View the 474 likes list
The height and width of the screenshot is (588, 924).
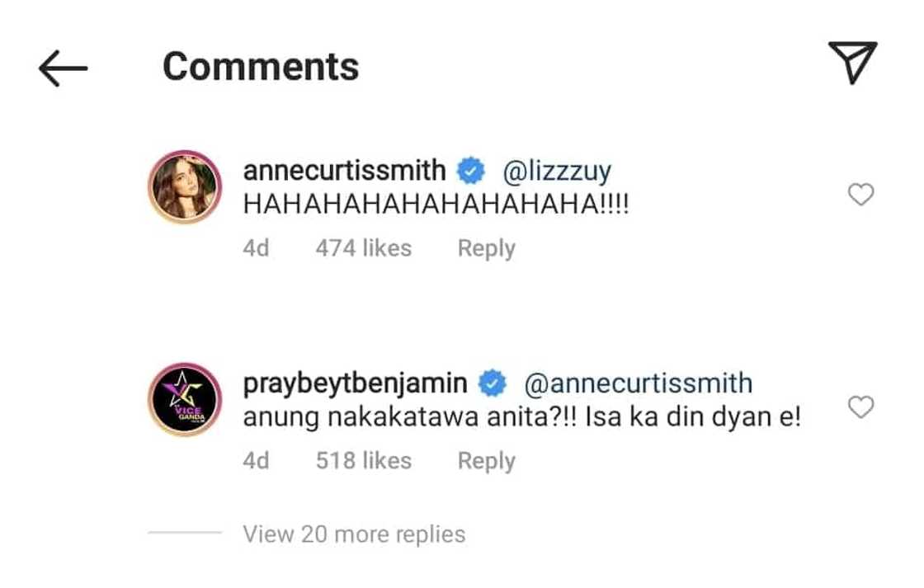[x=363, y=248]
